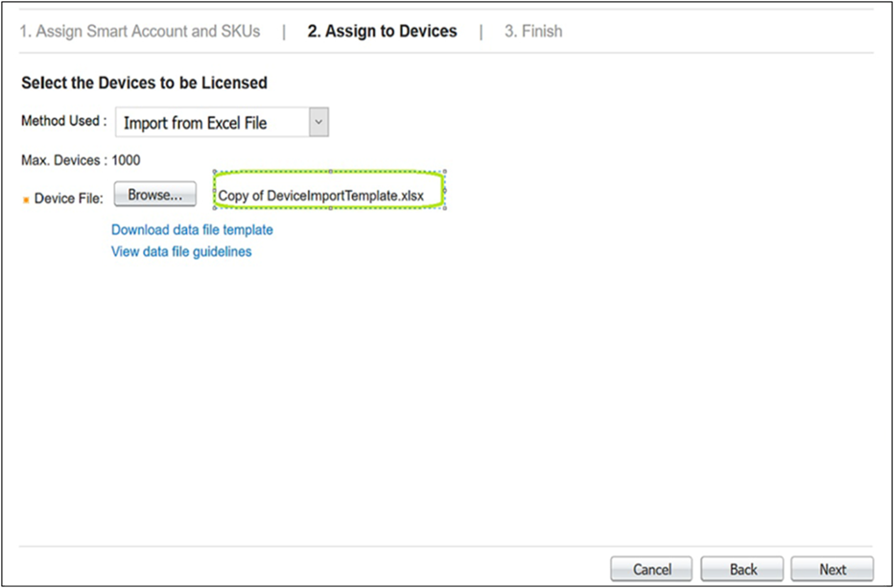Screen dimensions: 894x588
Task: Select step 3 Finish
Action: pos(533,31)
